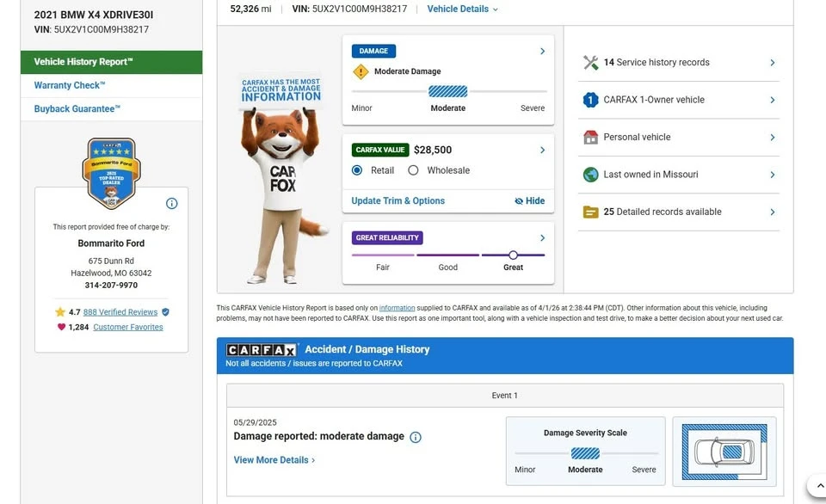
Task: Click the car damage location diagram
Action: coord(724,452)
